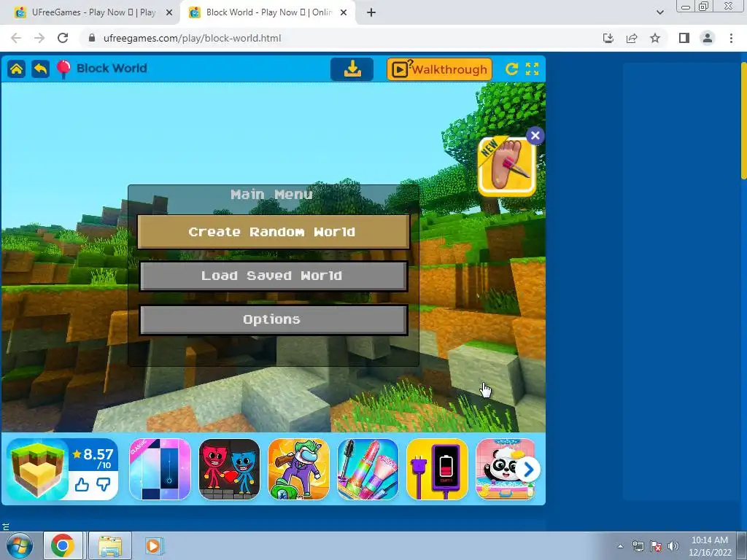
Task: Open a new browser tab
Action: 371,12
